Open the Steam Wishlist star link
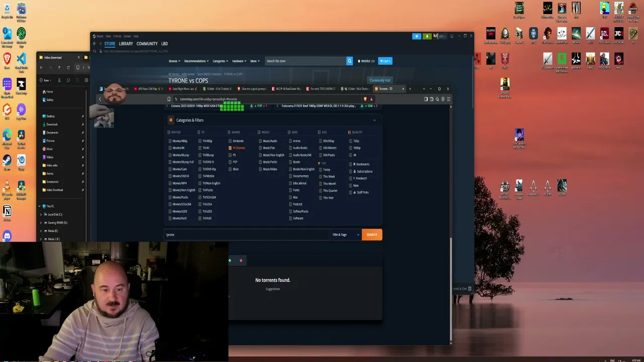 click(x=366, y=61)
